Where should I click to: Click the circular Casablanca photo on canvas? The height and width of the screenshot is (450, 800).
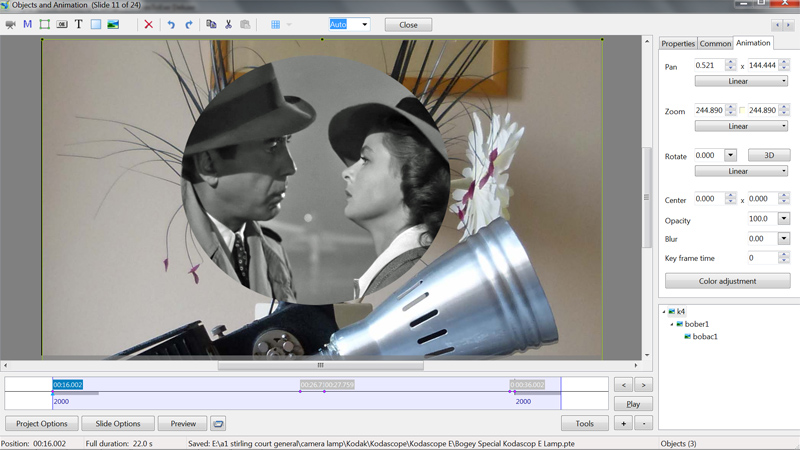(315, 180)
